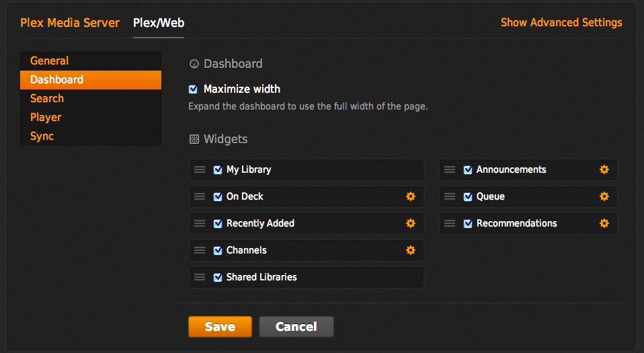This screenshot has height=353, width=644.
Task: Toggle the Queue widget checkbox
Action: [x=468, y=196]
